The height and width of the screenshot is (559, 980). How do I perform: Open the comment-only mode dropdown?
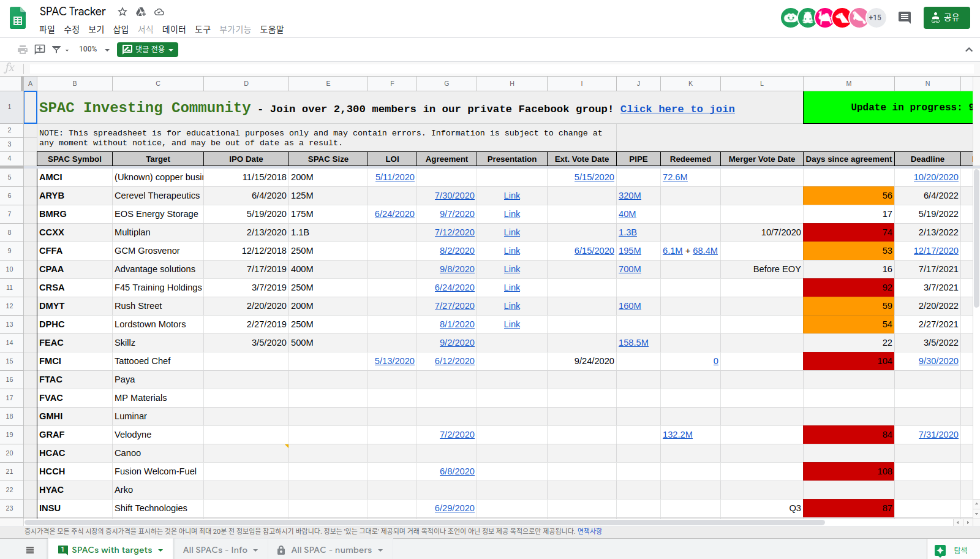tap(148, 50)
